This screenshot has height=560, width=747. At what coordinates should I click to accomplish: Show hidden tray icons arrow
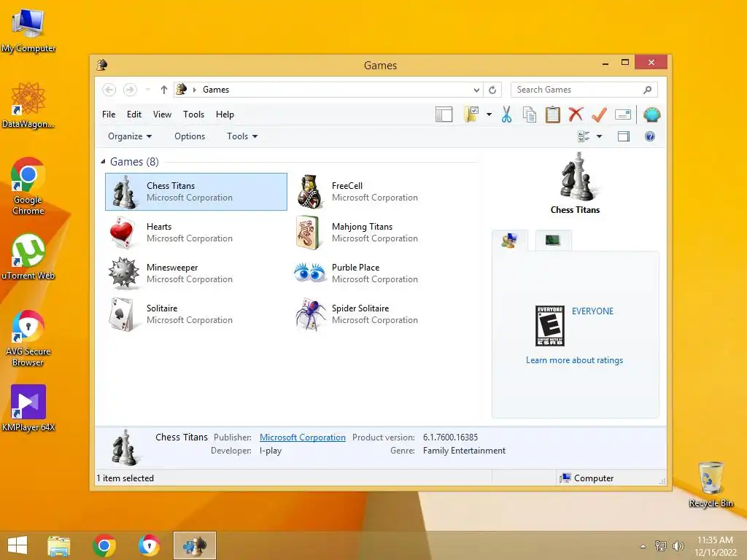click(x=643, y=546)
